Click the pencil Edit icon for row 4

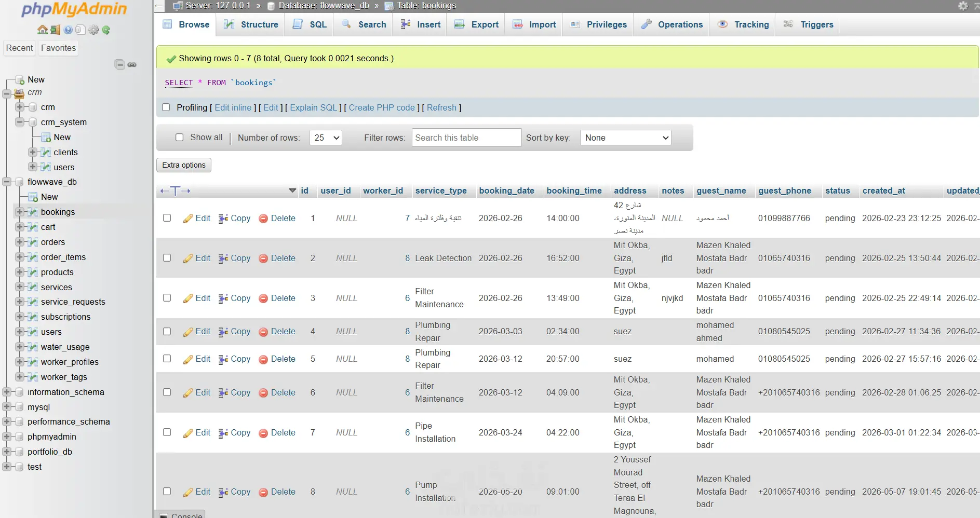[188, 332]
